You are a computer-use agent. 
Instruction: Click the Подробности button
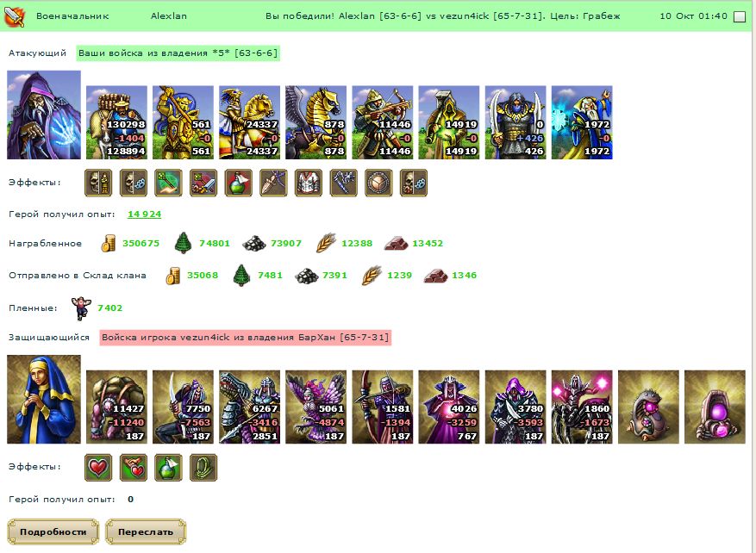[53, 531]
